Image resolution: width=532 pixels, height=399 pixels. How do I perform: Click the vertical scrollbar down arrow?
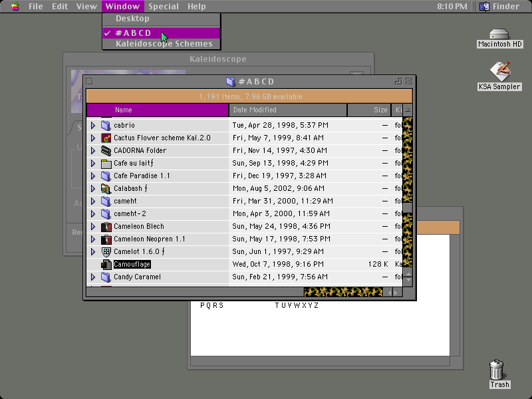[408, 281]
